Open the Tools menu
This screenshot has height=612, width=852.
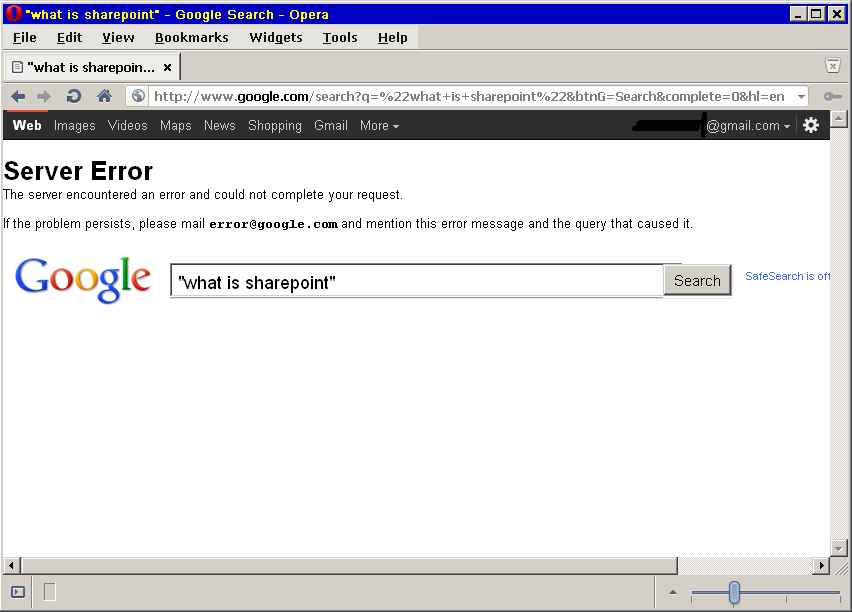(340, 38)
